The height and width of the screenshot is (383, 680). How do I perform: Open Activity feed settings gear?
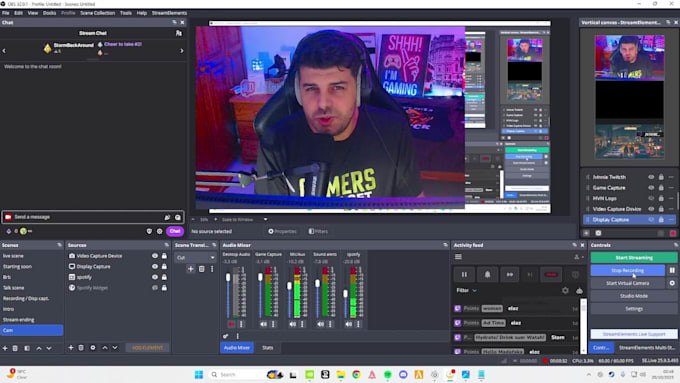tap(565, 291)
